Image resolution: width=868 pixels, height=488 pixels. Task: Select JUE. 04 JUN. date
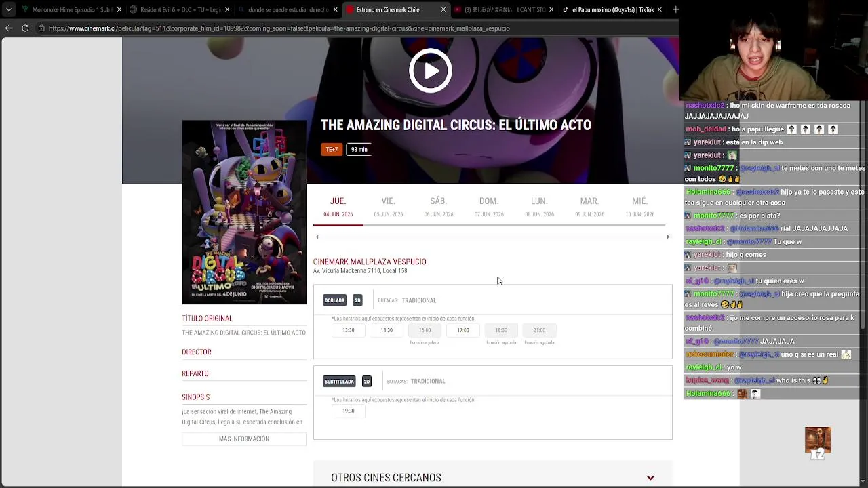[x=338, y=207]
